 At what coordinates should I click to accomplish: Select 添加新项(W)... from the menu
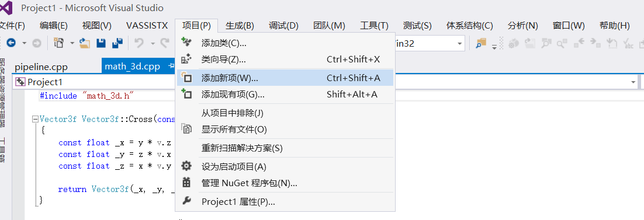coord(285,78)
